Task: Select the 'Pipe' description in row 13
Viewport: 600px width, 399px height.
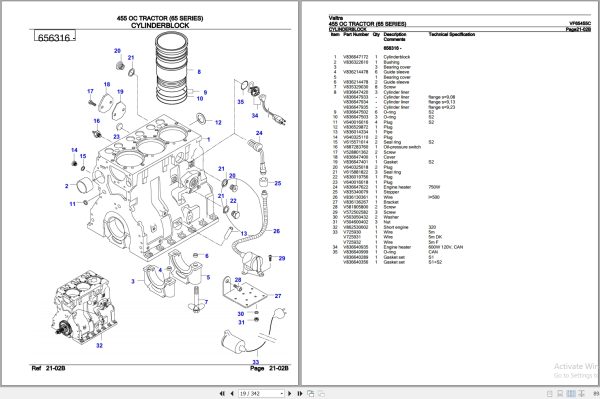Action: pyautogui.click(x=388, y=132)
